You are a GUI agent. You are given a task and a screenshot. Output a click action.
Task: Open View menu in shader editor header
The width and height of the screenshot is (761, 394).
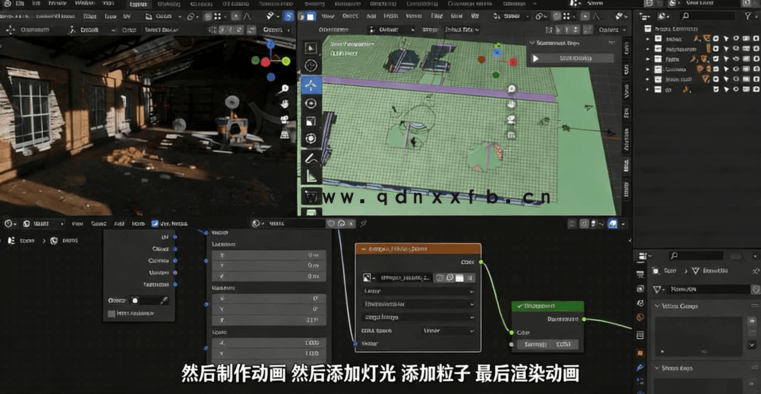tap(77, 224)
